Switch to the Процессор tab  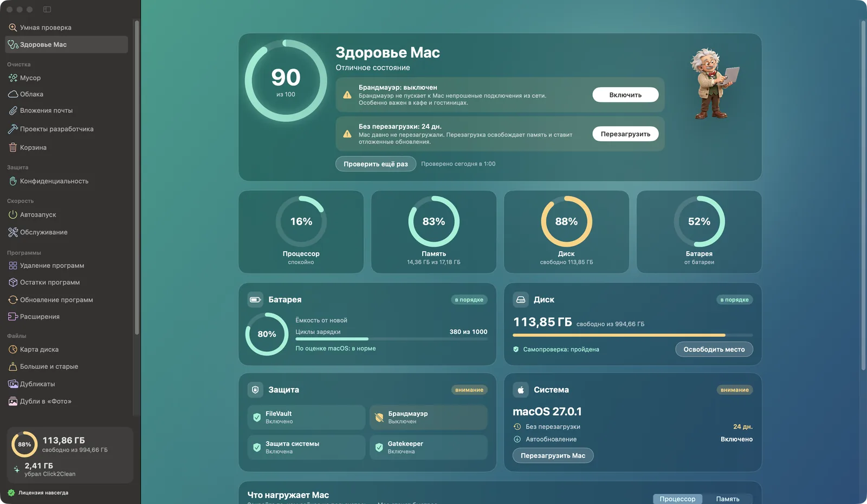tap(677, 499)
